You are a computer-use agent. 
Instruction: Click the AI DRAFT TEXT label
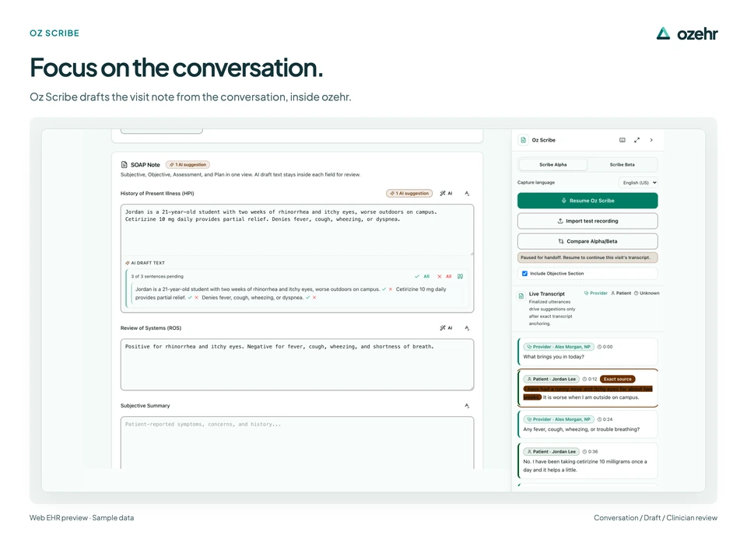tap(145, 263)
